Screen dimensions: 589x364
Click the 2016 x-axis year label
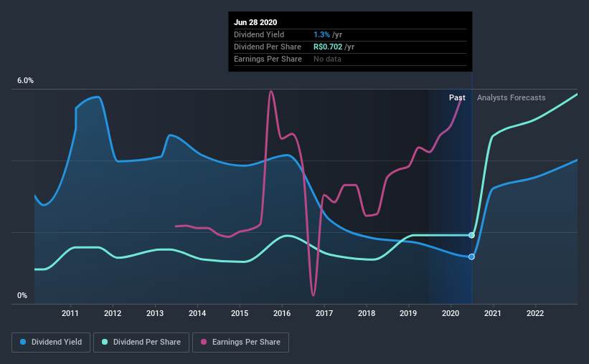(x=282, y=313)
